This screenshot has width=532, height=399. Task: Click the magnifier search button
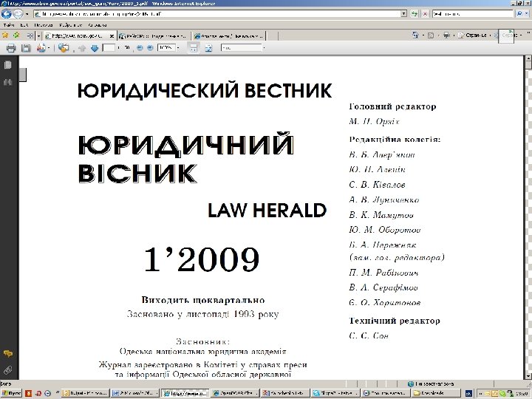519,14
